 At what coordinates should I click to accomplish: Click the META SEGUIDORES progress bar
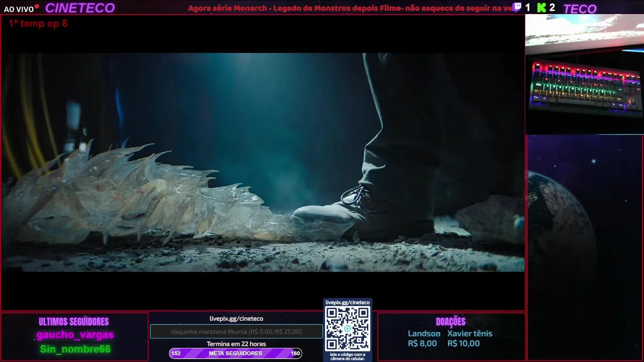235,353
